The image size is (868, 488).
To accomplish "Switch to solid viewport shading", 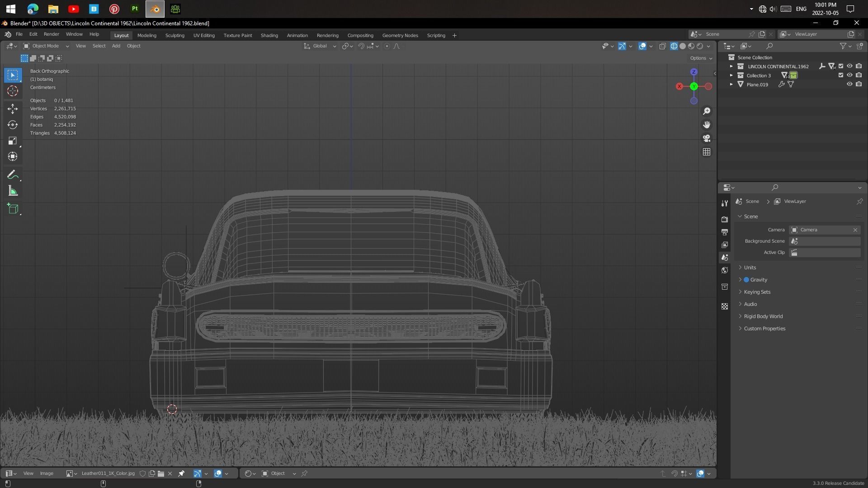I will pyautogui.click(x=683, y=46).
